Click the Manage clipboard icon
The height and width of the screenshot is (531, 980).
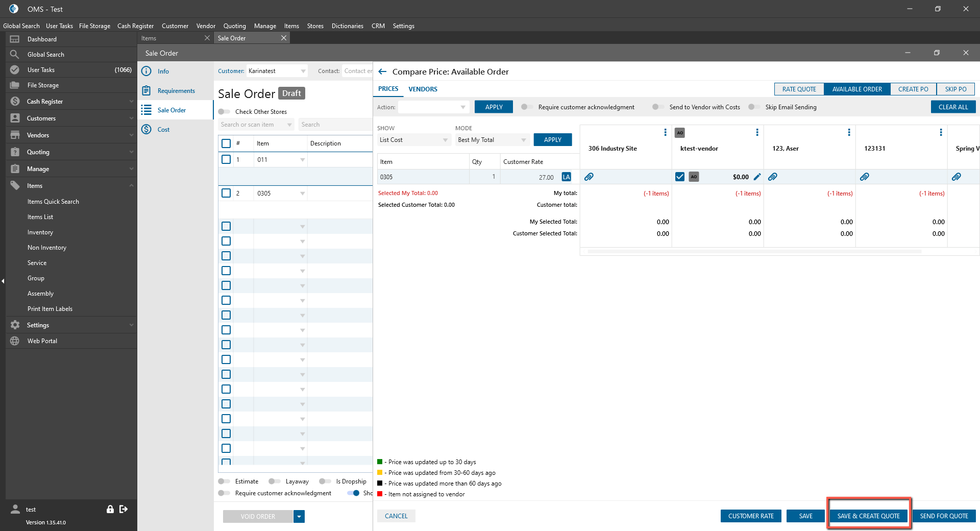(15, 169)
